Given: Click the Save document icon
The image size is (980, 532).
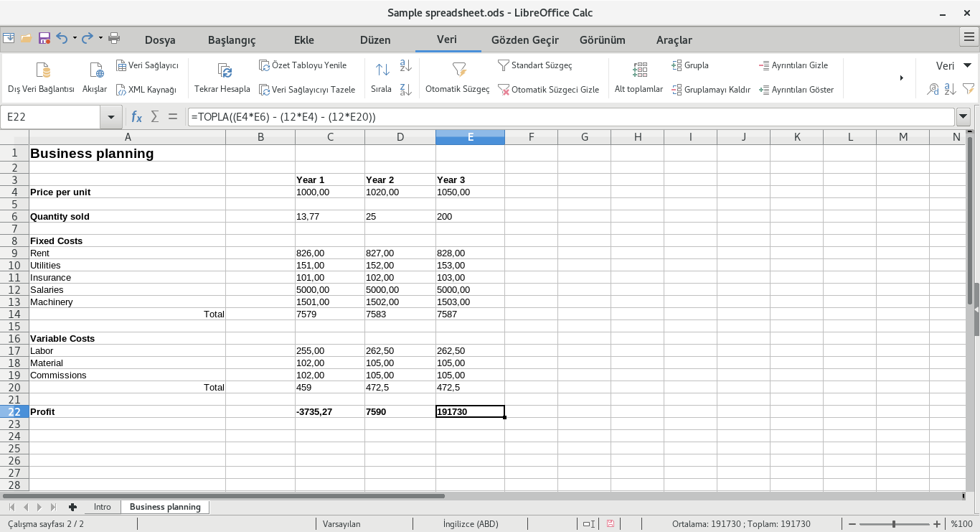Looking at the screenshot, I should pos(44,38).
